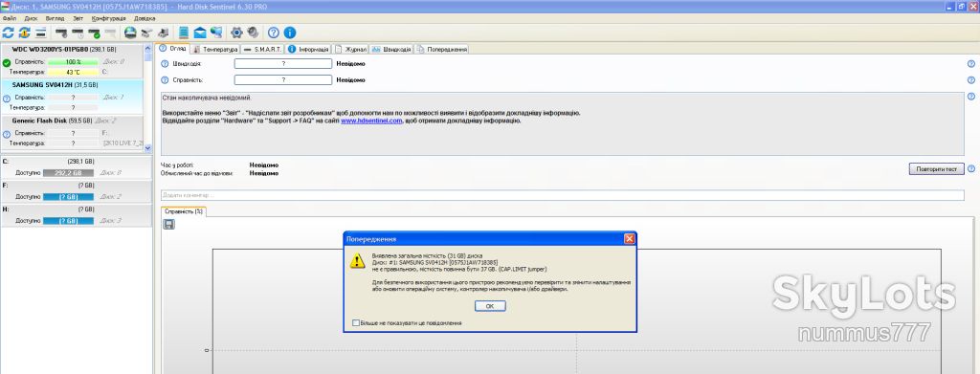980x374 pixels.
Task: Click the hard disk test toolbar icon
Action: coord(61,33)
